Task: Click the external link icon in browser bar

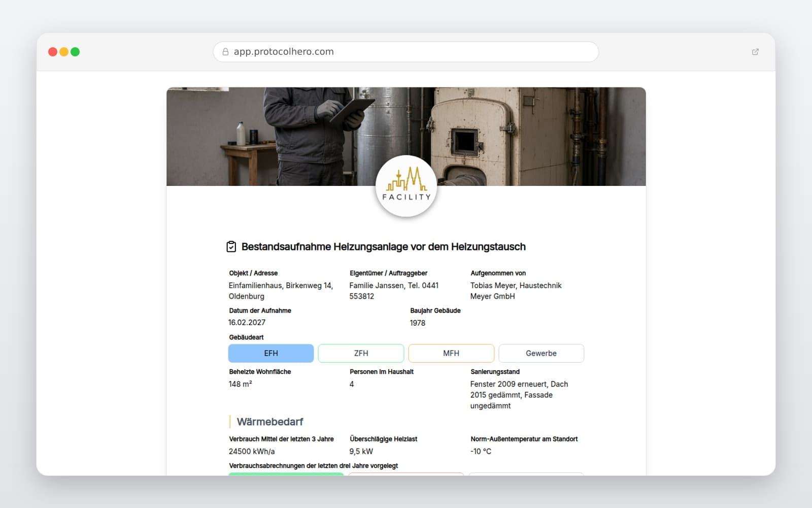Action: click(x=755, y=52)
